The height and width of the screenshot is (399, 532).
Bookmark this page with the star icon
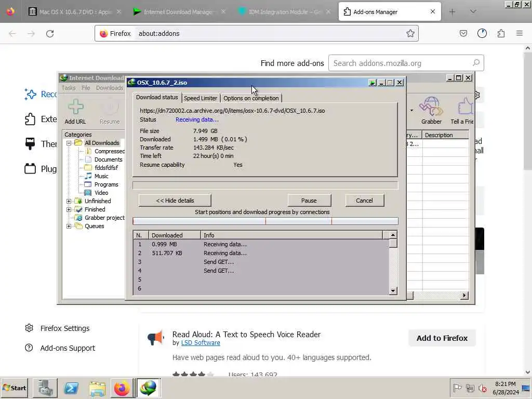(410, 33)
